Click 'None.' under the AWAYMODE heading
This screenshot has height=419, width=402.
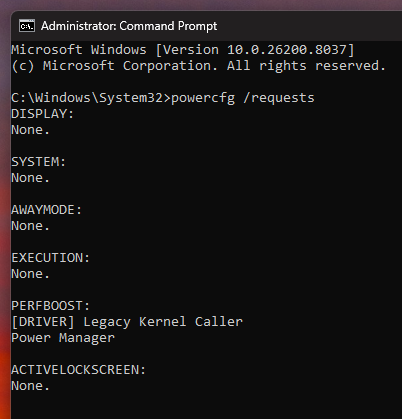point(30,226)
